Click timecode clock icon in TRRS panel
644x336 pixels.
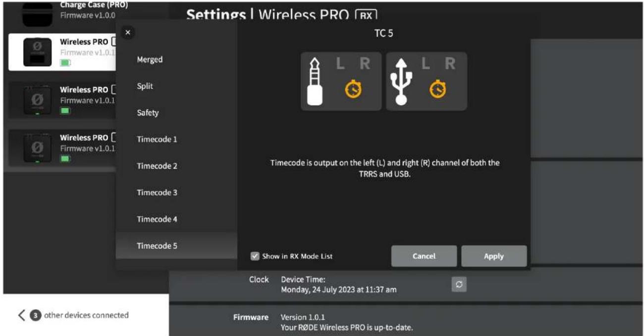click(x=353, y=90)
